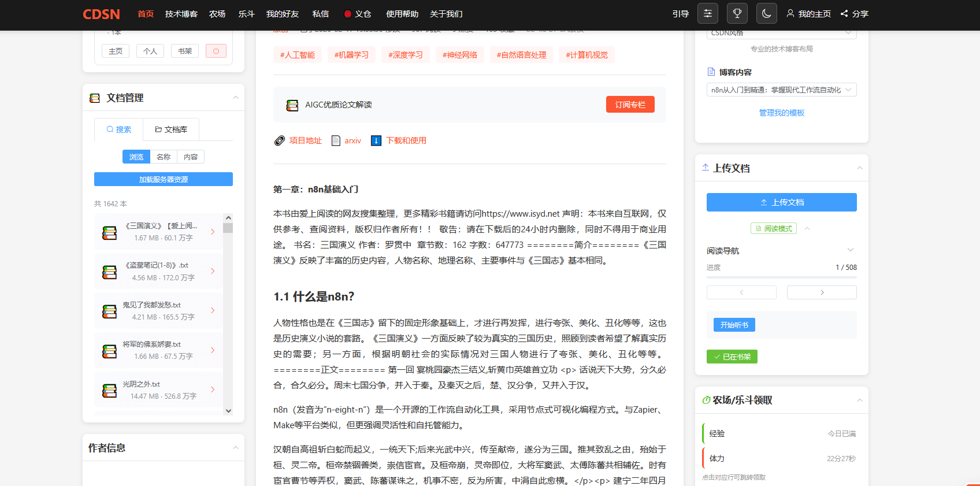The height and width of the screenshot is (486, 980).
Task: Click the 农场/乐斗领取 power icon
Action: pos(706,400)
